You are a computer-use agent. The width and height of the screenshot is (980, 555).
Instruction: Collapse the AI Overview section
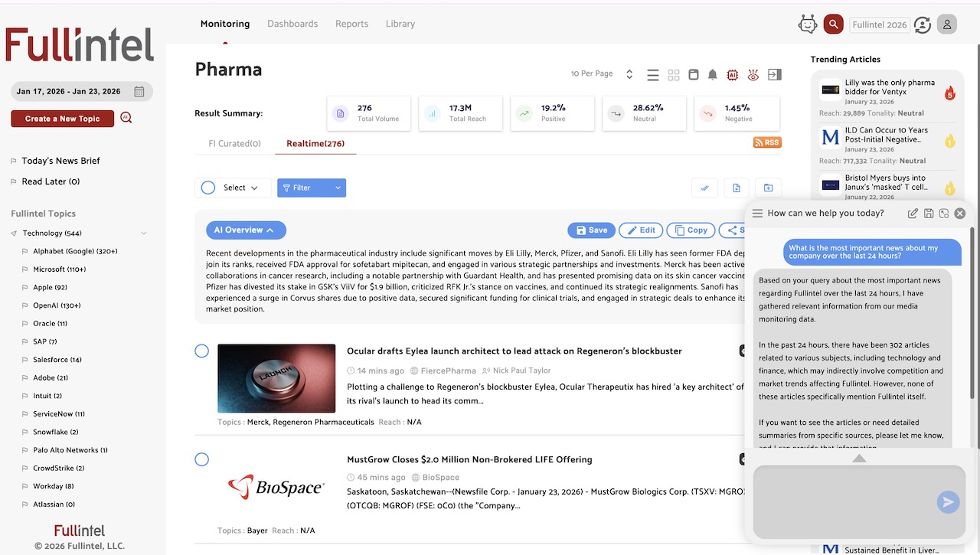click(246, 230)
